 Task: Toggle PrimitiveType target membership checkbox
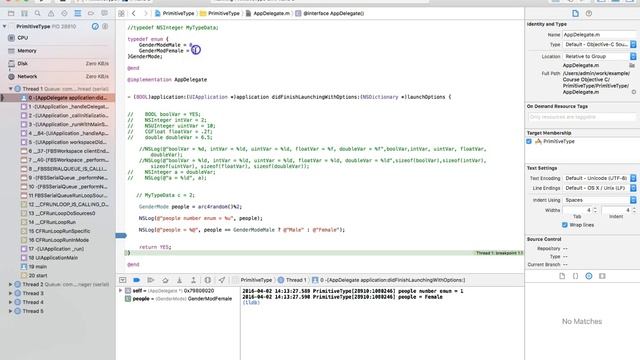(529, 141)
